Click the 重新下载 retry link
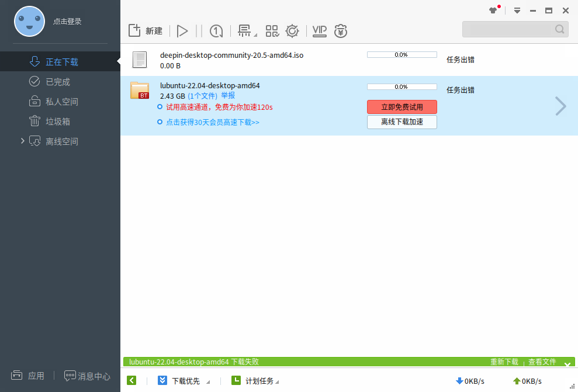 pyautogui.click(x=503, y=362)
